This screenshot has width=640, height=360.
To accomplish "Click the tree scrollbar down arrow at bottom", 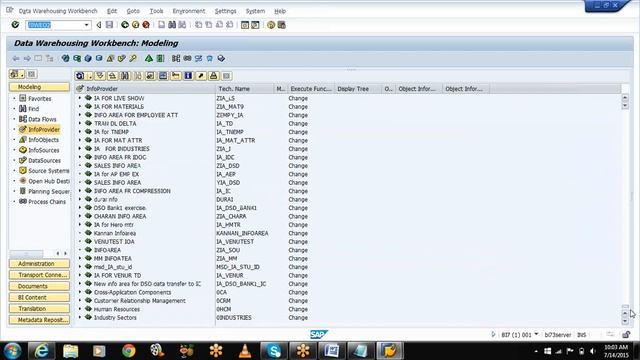I will (x=625, y=321).
